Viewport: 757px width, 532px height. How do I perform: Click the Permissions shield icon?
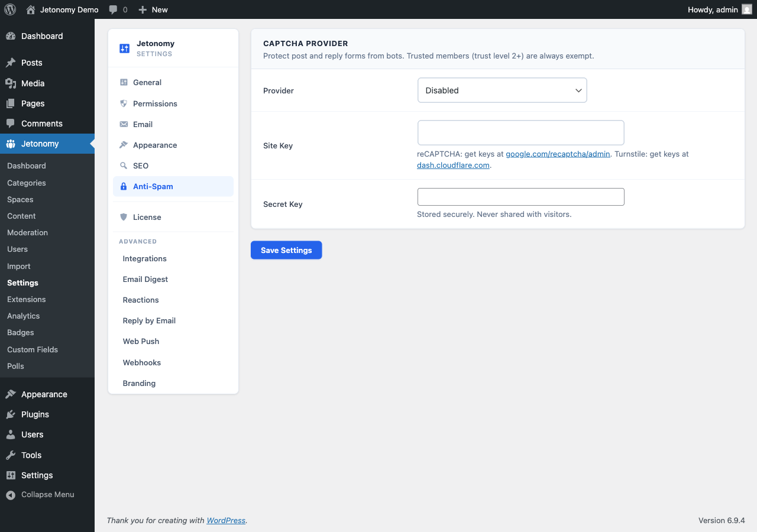[x=124, y=103]
